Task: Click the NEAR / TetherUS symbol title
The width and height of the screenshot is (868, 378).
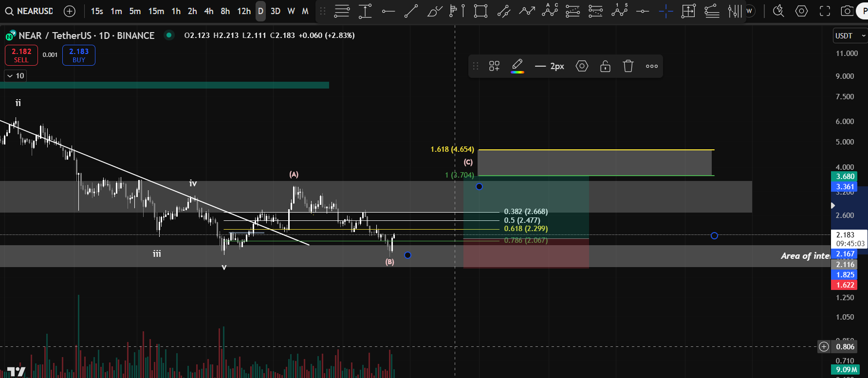Action: click(x=86, y=36)
